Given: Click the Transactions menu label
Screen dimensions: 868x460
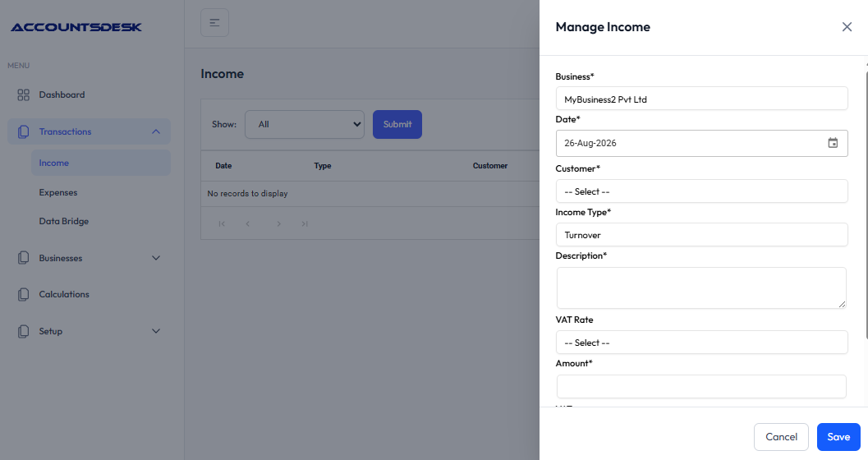Looking at the screenshot, I should [x=65, y=131].
